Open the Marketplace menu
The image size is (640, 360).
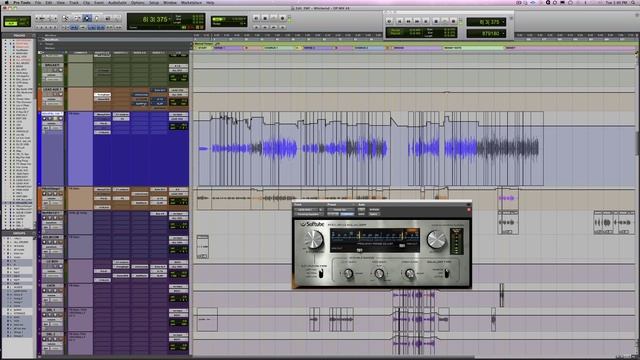tap(191, 2)
